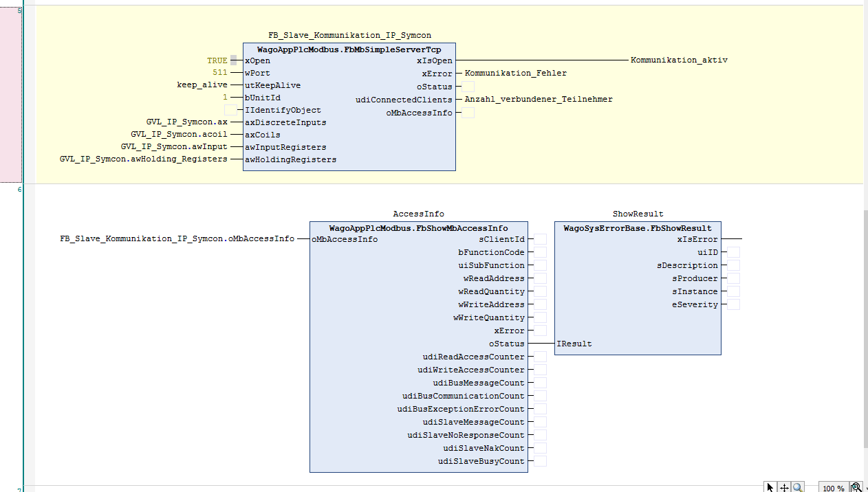Click the empty oMbAccessInfo output box of FbMbSimpleServerTcp
Screen dimensions: 868x492
tap(468, 113)
